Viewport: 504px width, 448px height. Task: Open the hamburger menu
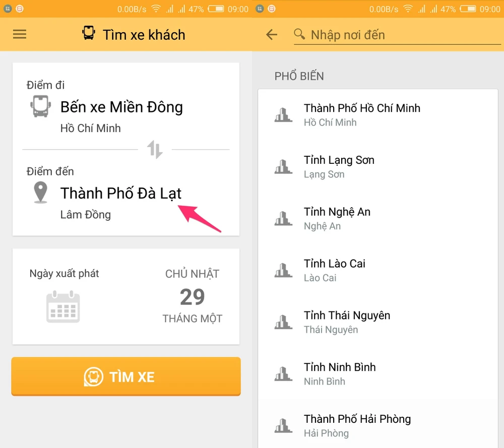pyautogui.click(x=20, y=34)
